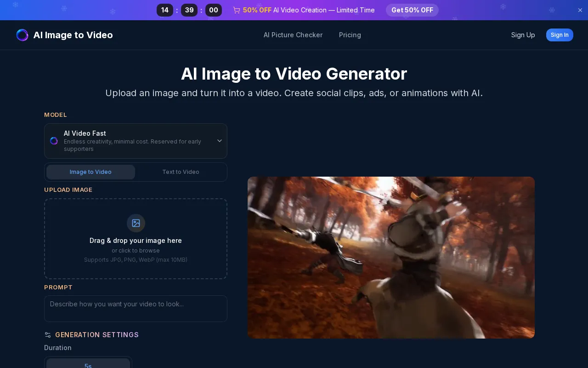Click 'or click to browse' text

tap(136, 251)
